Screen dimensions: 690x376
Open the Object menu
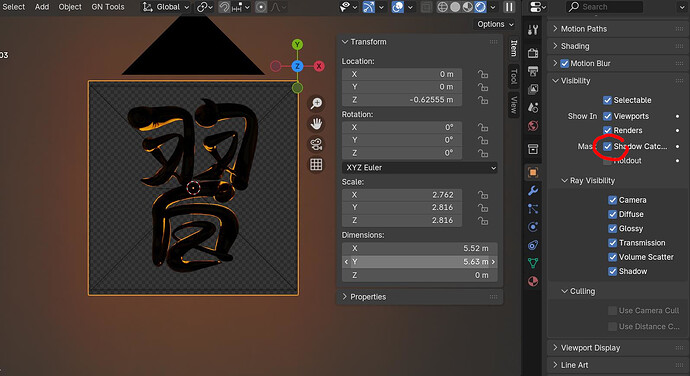[70, 7]
